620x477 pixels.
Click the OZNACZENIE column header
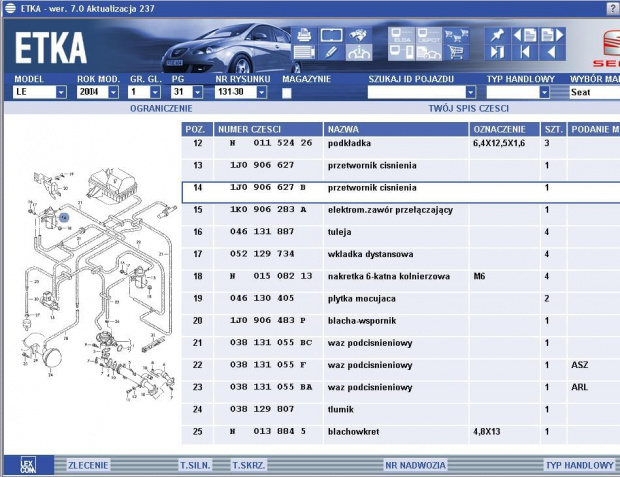point(505,129)
